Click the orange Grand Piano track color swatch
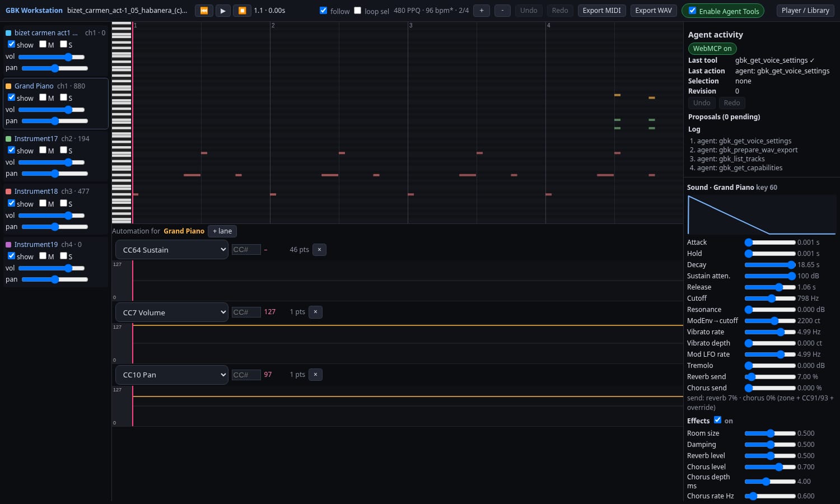840x504 pixels. [8, 86]
